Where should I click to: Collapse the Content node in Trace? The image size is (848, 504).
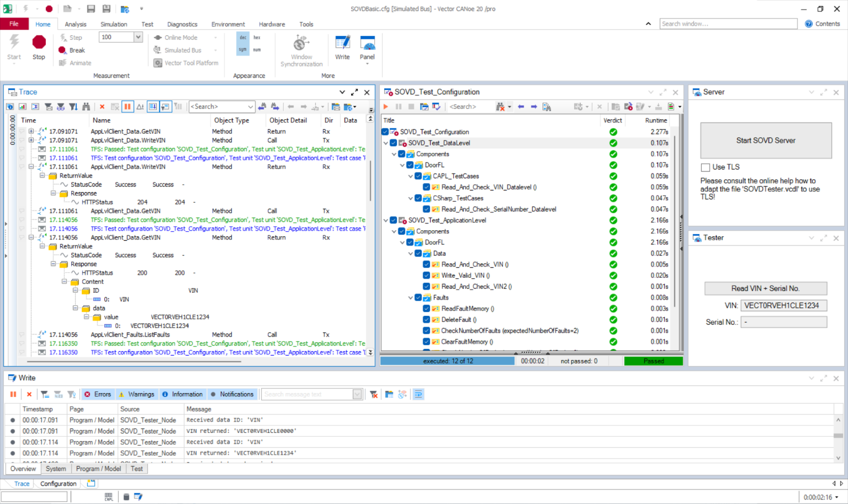click(x=64, y=282)
